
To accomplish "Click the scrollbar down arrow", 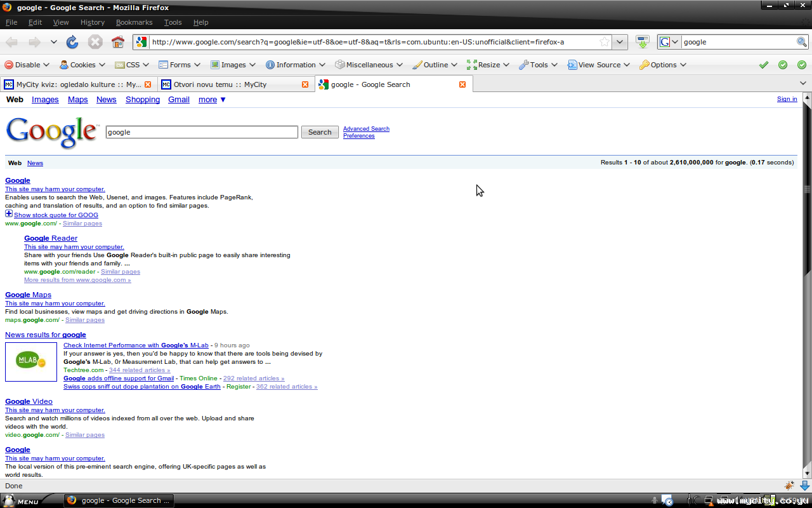I will click(807, 473).
